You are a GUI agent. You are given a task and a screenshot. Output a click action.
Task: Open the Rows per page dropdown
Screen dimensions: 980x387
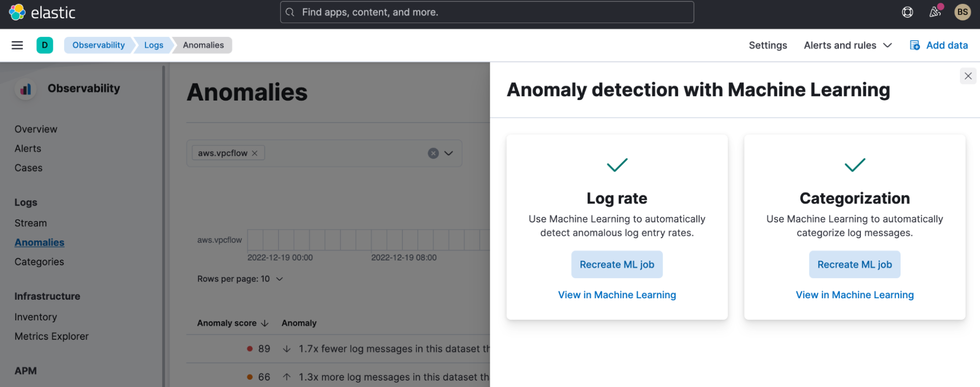click(240, 279)
